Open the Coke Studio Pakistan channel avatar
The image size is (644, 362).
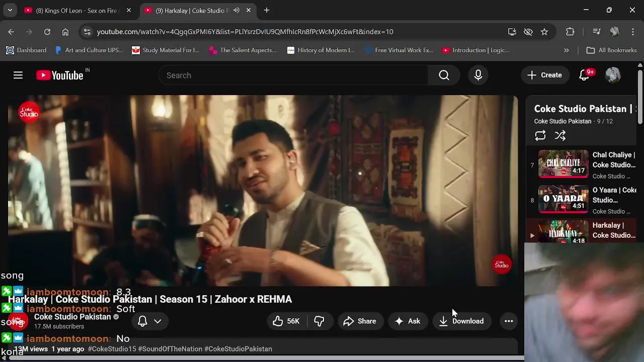(18, 321)
